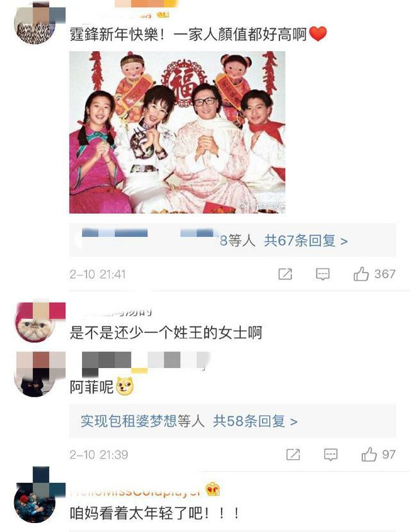
Task: Click the 367 like count
Action: coord(385,274)
